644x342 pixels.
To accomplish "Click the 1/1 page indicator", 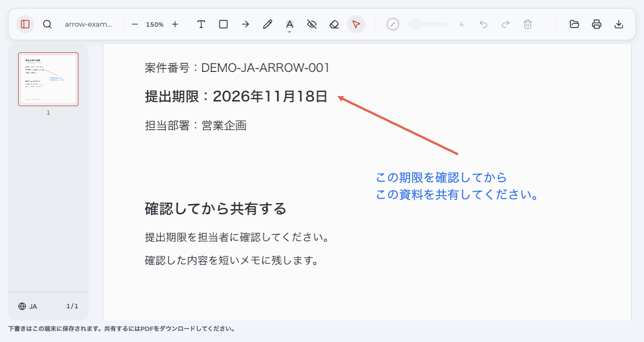I will [x=72, y=306].
